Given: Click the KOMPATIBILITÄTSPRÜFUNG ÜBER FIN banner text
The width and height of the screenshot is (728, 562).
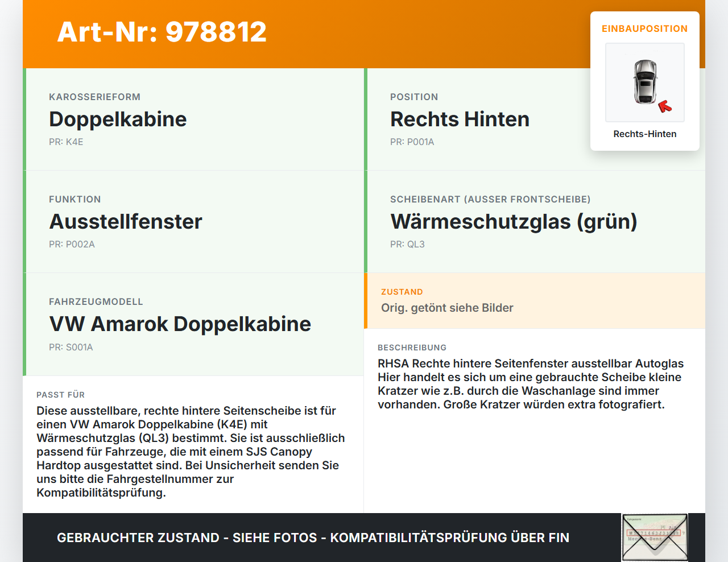Looking at the screenshot, I should (313, 537).
